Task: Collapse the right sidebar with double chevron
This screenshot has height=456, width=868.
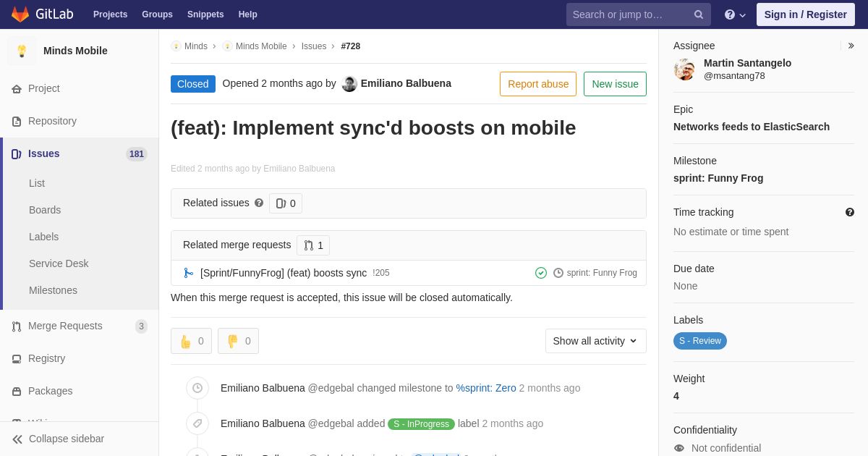Action: tap(851, 46)
